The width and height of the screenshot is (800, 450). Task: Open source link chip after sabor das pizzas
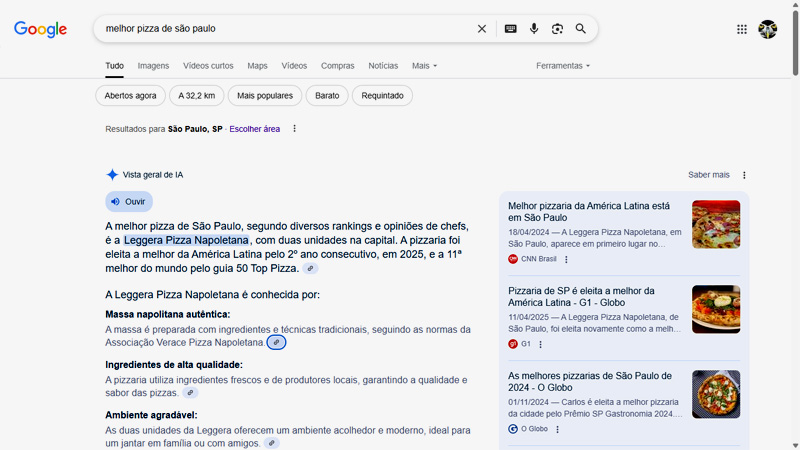pos(190,393)
